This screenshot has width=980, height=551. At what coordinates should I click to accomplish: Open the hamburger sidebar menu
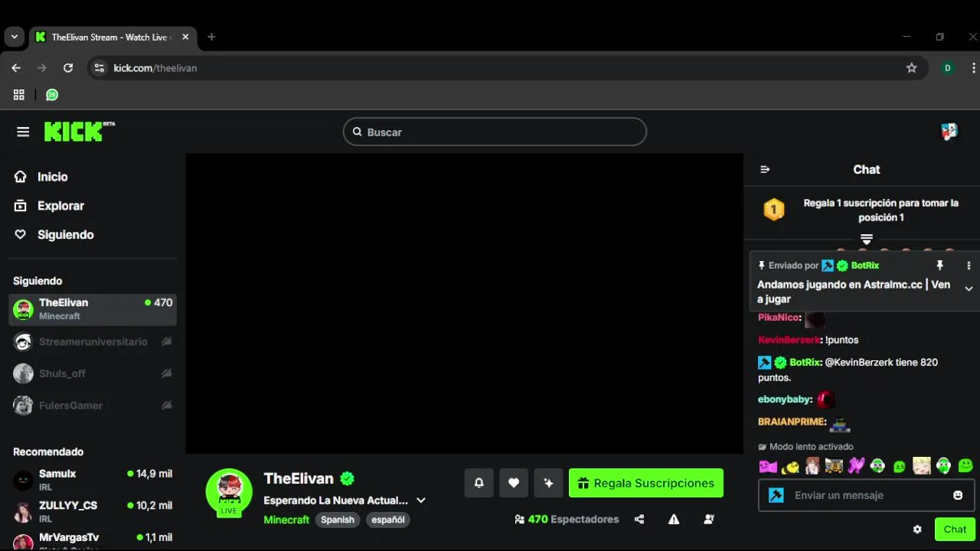click(x=23, y=132)
